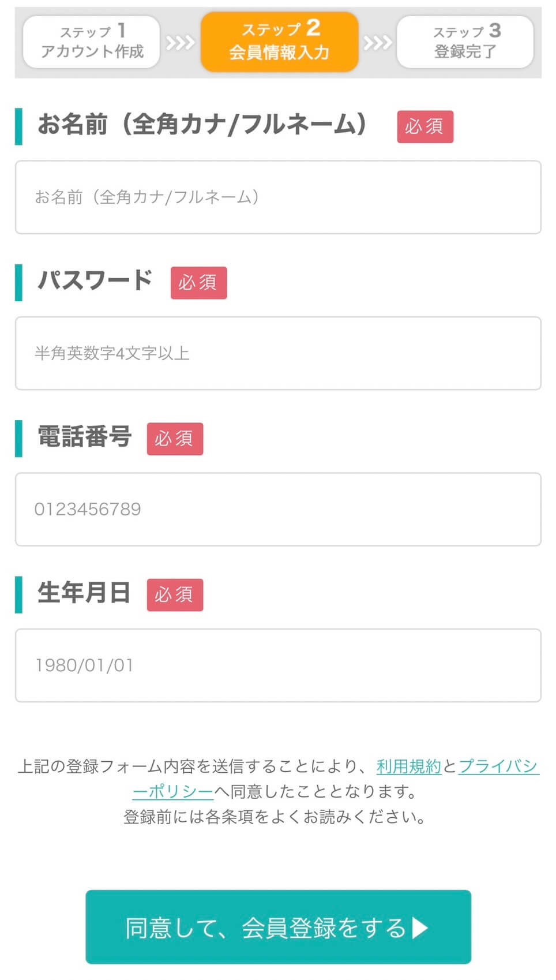Viewport: 556px width, 980px height.
Task: Click the triangle arrow on the register button
Action: pos(420,927)
